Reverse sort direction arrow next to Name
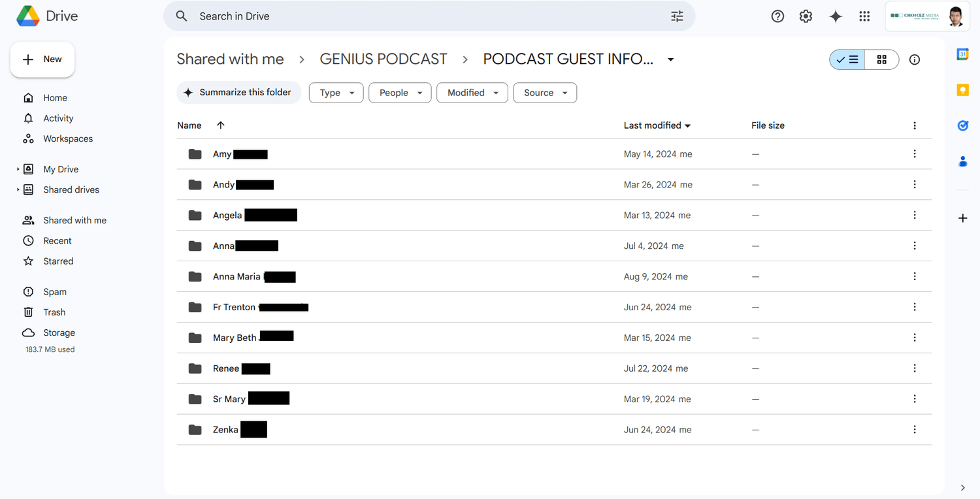 pos(221,125)
